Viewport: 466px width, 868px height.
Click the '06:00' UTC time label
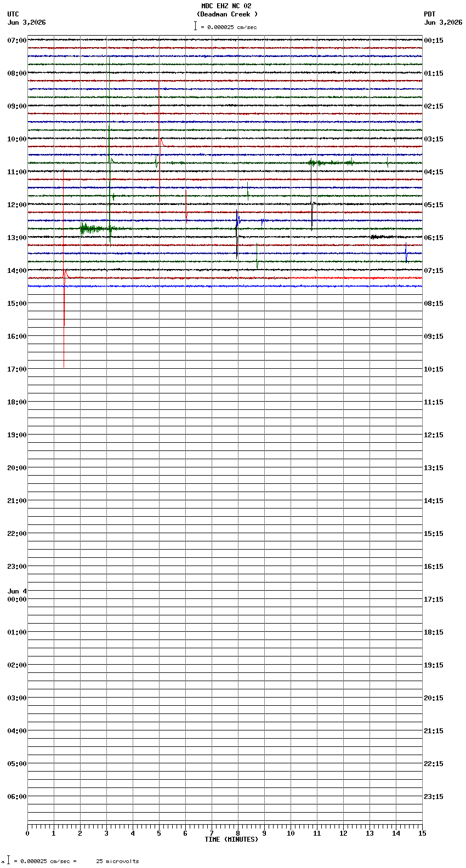(x=17, y=797)
